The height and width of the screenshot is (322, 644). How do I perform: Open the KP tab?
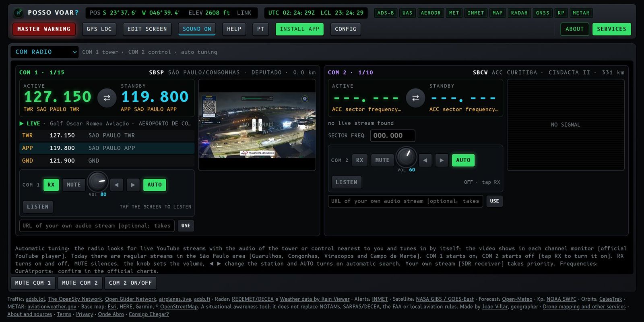point(561,13)
